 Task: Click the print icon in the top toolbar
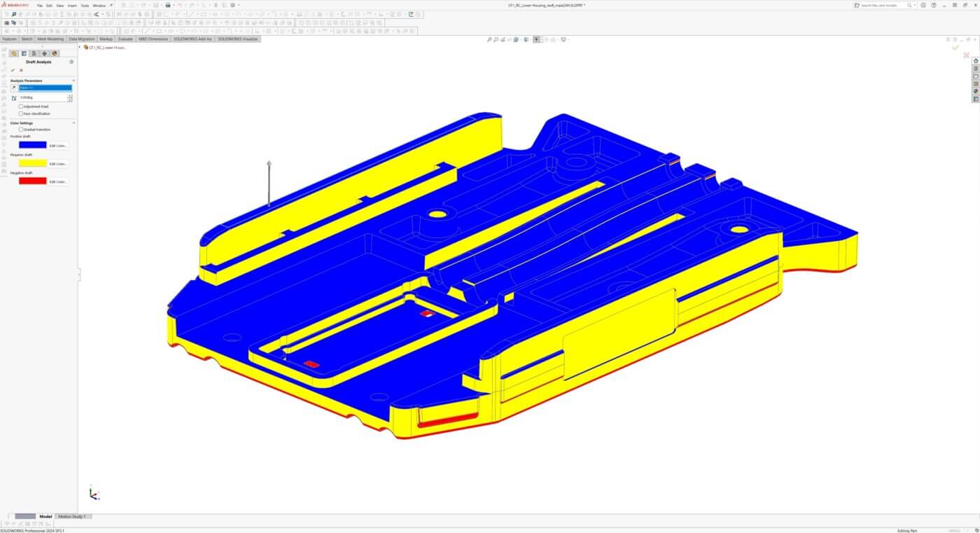pos(168,5)
